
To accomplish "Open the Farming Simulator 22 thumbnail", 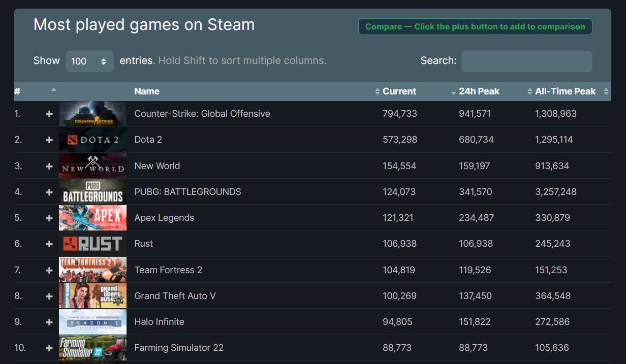I will (x=92, y=348).
